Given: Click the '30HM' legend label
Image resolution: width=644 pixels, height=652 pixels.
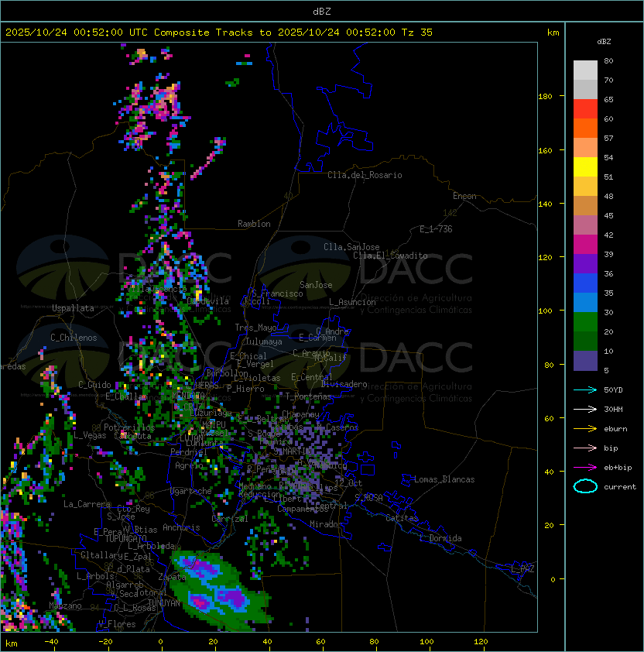Looking at the screenshot, I should 613,409.
